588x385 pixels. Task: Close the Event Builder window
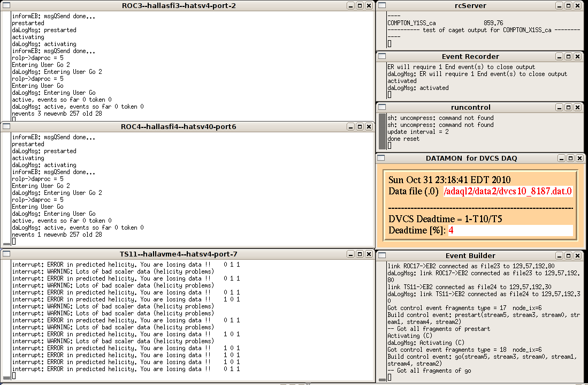(577, 255)
